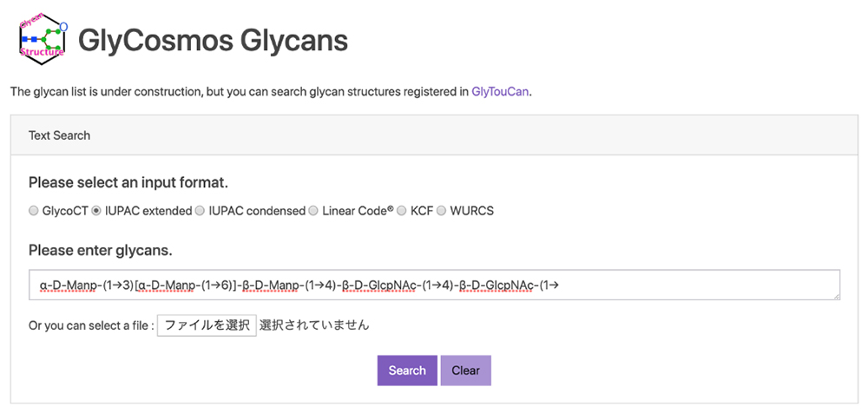Click the "Please enter glycans." heading

pos(101,251)
